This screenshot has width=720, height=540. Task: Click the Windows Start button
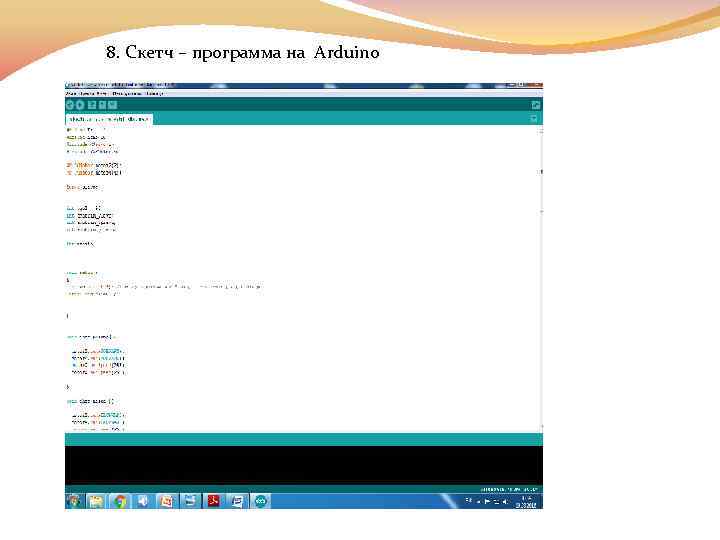coord(74,501)
